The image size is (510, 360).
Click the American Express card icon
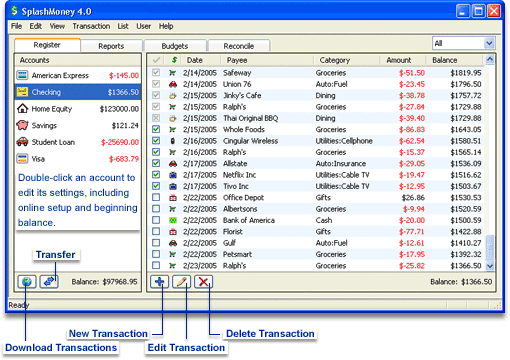click(x=22, y=75)
